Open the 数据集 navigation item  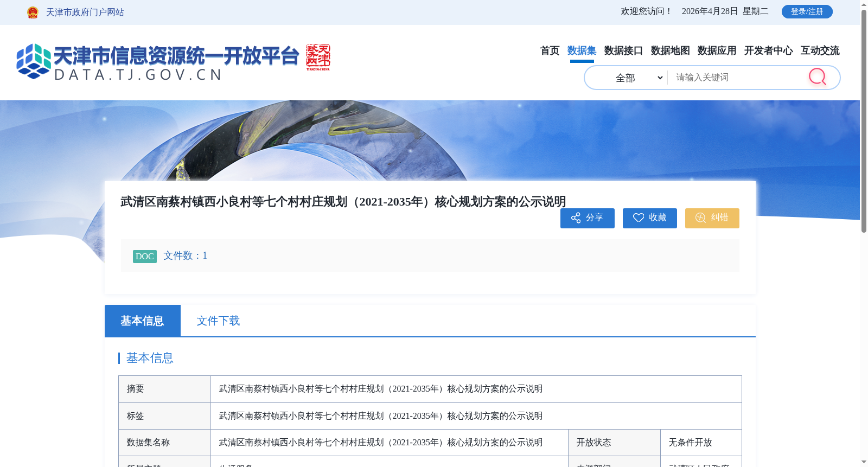point(582,50)
